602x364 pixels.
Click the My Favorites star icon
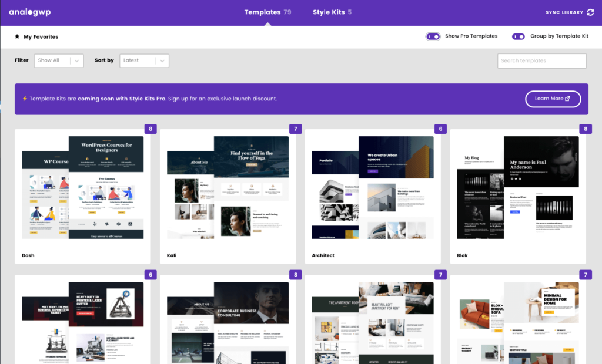[17, 36]
